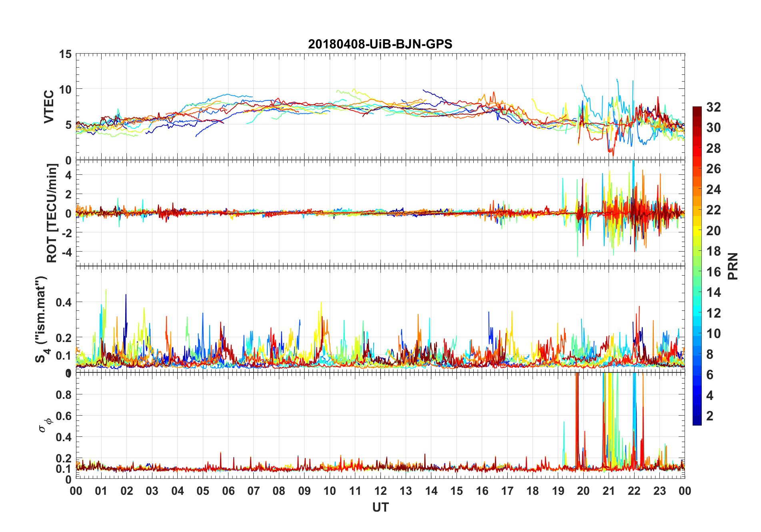Image resolution: width=761 pixels, height=532 pixels.
Task: Click x-axis tick label 06
Action: pyautogui.click(x=228, y=491)
